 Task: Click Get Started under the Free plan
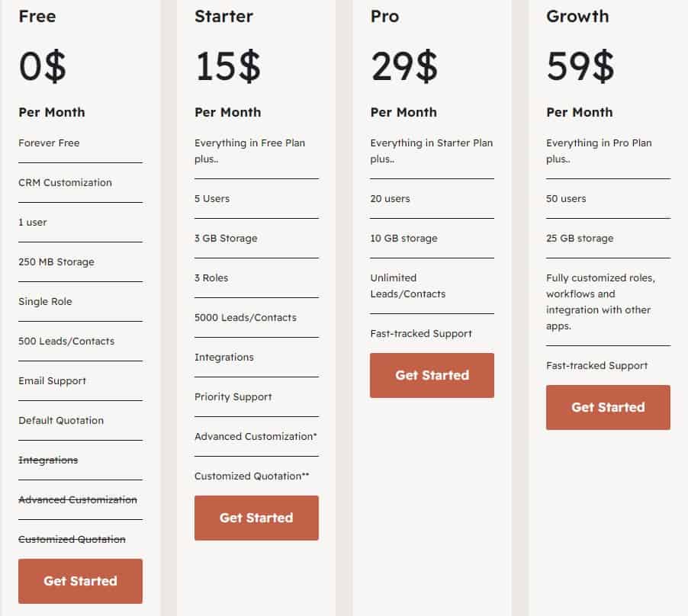(x=80, y=581)
